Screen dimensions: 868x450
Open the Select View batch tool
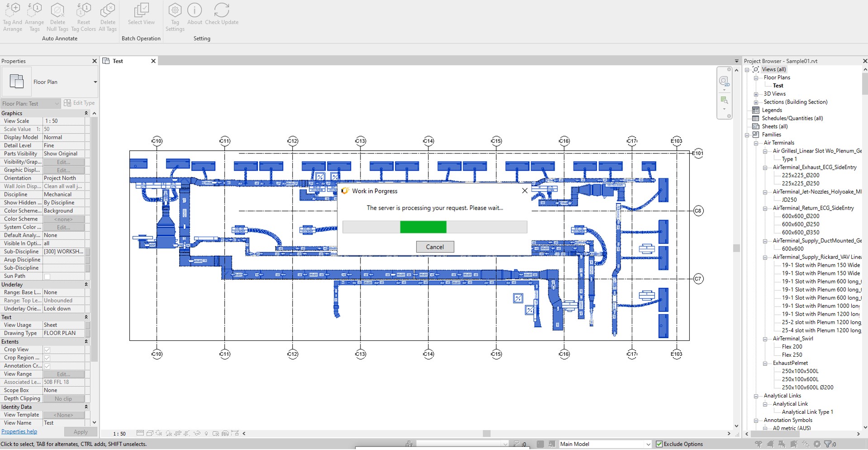141,10
